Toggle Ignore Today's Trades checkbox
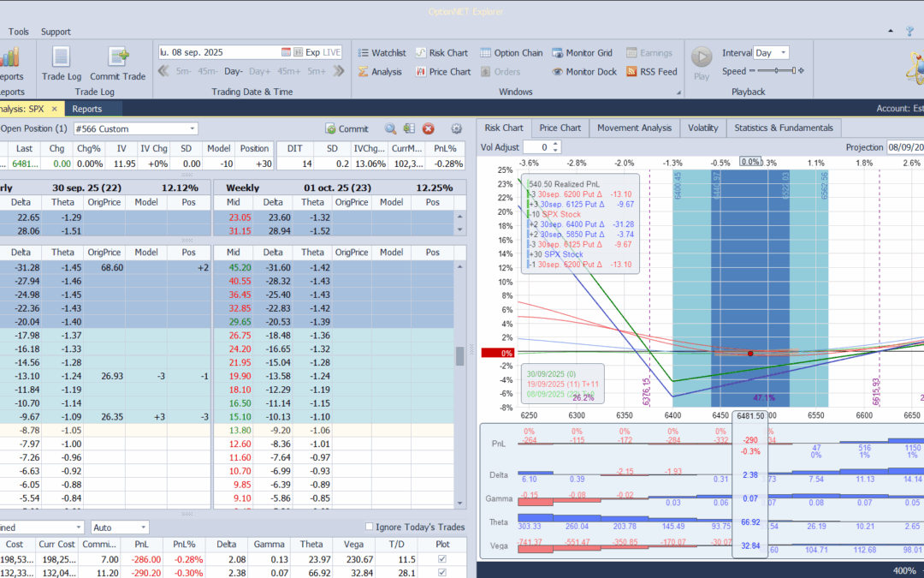This screenshot has width=924, height=578. 370,527
